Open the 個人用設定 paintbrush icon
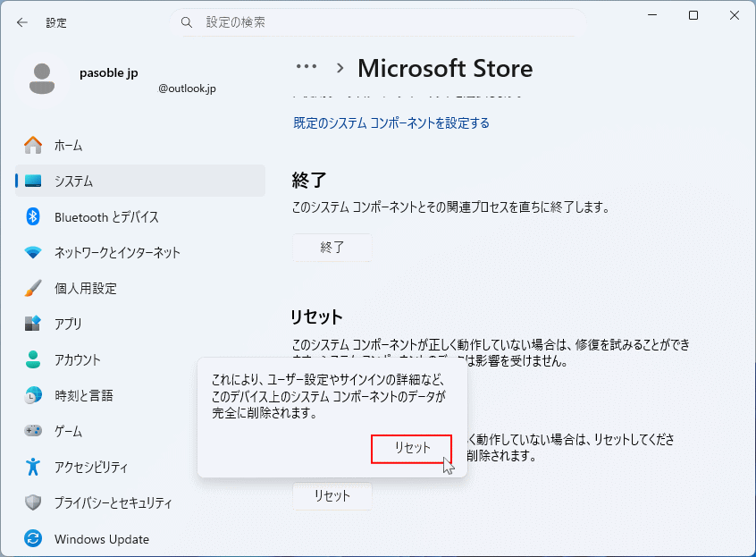756x557 pixels. click(33, 288)
